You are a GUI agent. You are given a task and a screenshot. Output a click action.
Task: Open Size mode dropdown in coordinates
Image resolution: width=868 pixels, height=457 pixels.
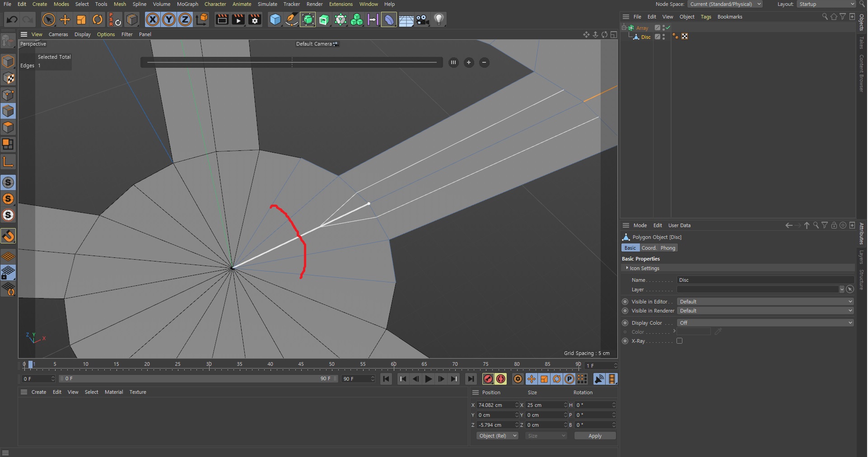click(546, 436)
